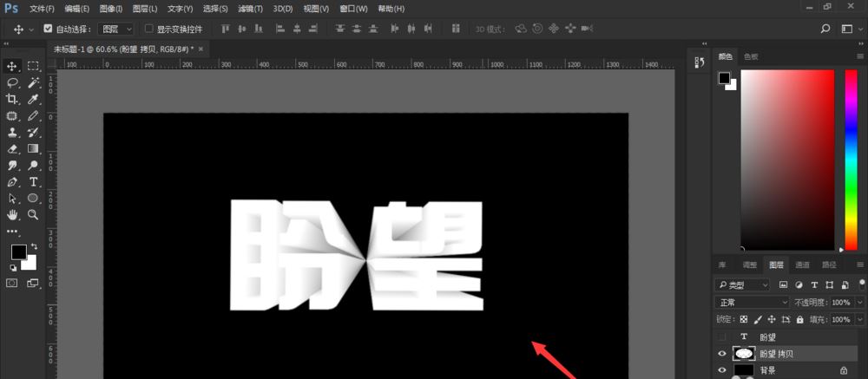Open the Color panel flyout menu
Screen dimensions: 868x379
(860, 56)
